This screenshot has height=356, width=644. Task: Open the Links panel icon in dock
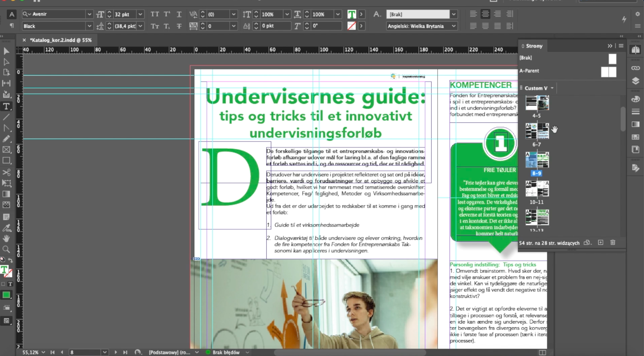pyautogui.click(x=635, y=68)
